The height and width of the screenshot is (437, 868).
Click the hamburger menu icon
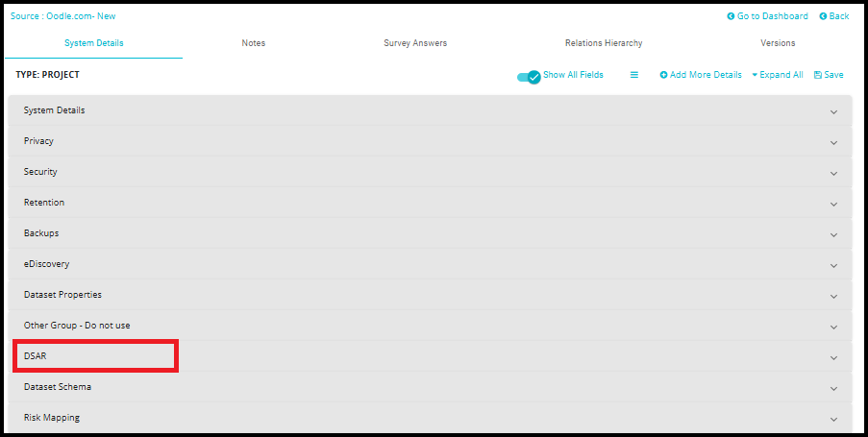634,75
